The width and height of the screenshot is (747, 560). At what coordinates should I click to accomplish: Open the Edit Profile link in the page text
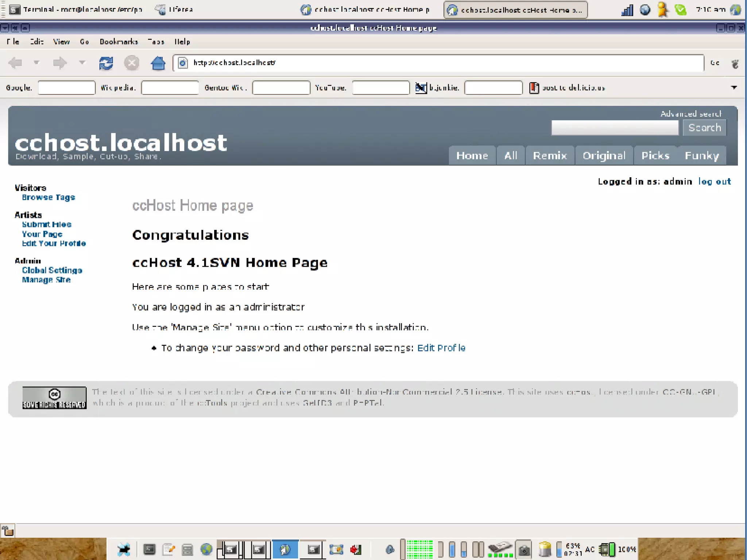click(441, 348)
